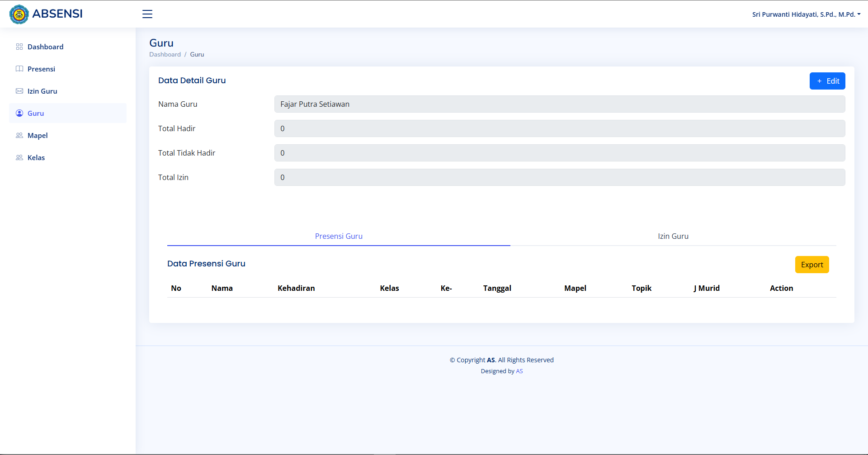
Task: Toggle the sidebar with hamburger icon
Action: pos(147,14)
